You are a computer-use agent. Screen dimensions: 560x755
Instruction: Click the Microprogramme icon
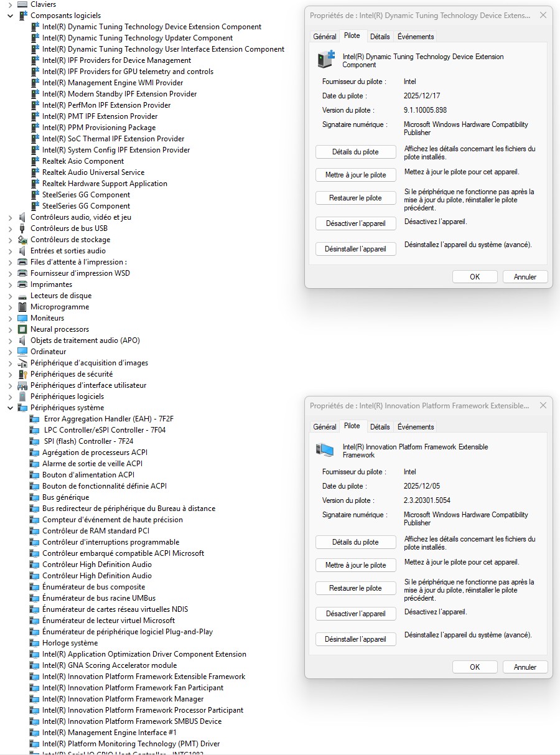(22, 307)
